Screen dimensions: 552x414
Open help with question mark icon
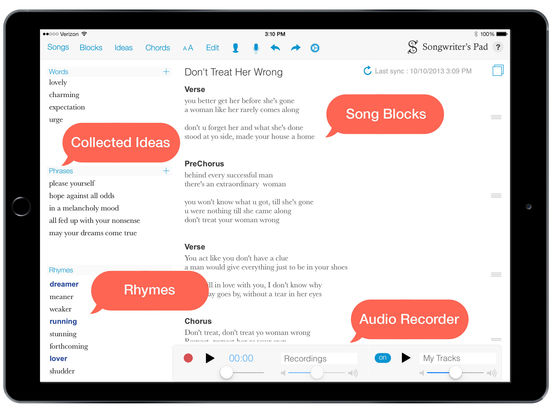coord(498,47)
